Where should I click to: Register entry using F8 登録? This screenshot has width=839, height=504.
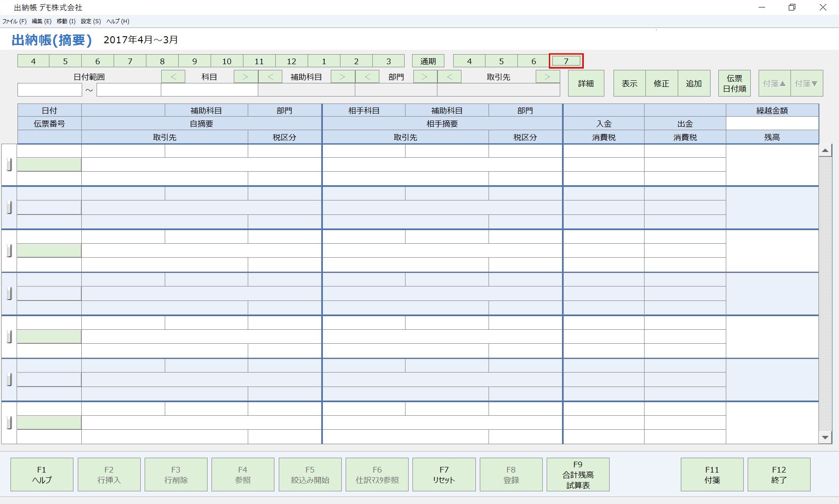tap(511, 474)
